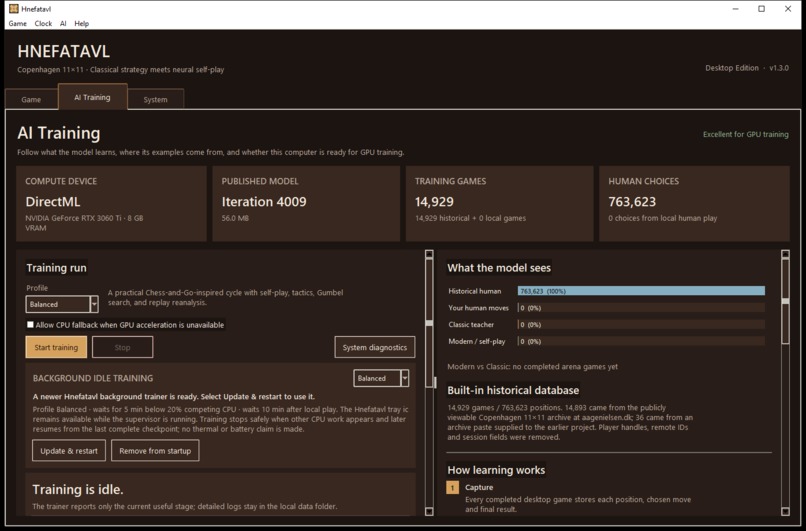Click '14,929 historical + 0 local games' text
Screen dimensions: 806x531
point(470,218)
